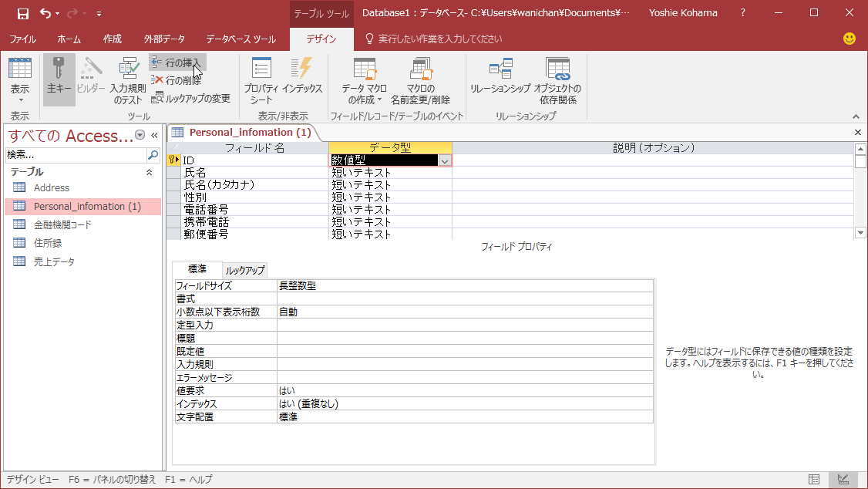Open the ファイル menu tab
Viewport: 868px width, 489px height.
[22, 39]
